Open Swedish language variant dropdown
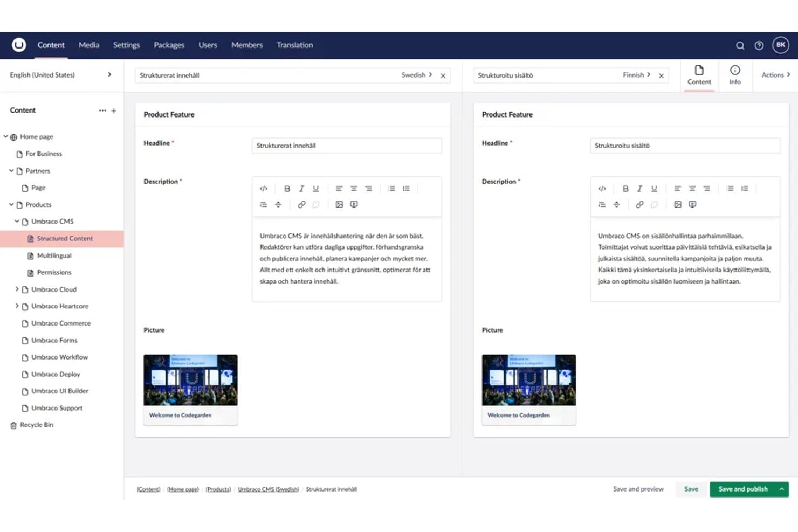 [x=417, y=75]
